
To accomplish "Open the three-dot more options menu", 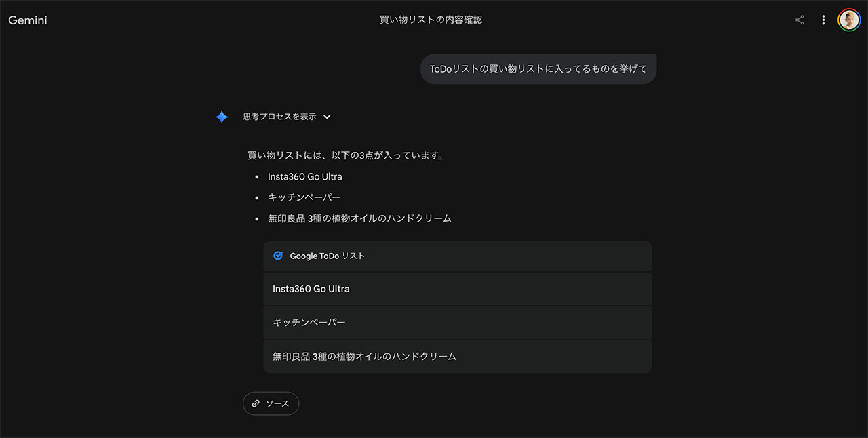I will [823, 20].
